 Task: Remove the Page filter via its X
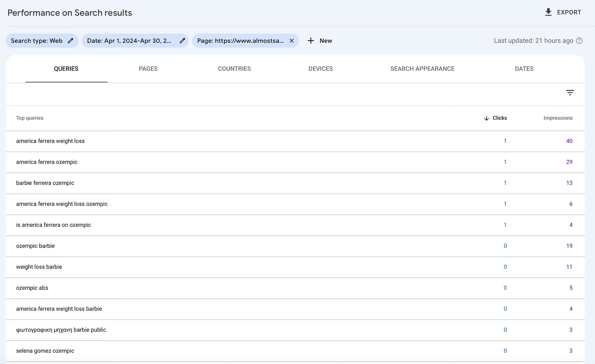[x=291, y=40]
